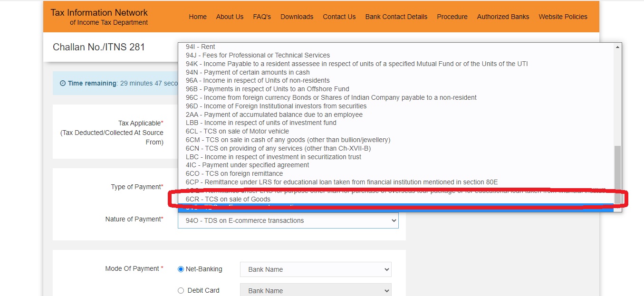Click the dropdown list scrollbar thumb
The image size is (644, 296).
618,173
